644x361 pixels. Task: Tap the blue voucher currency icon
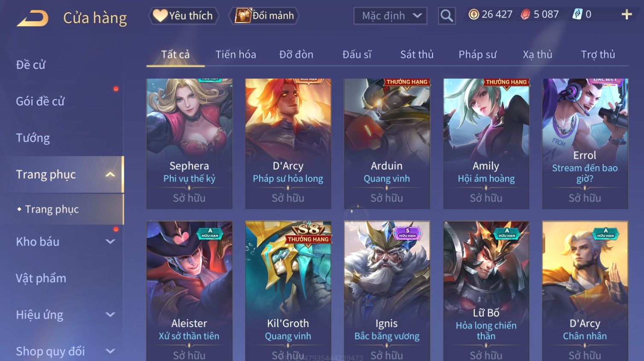coord(577,15)
